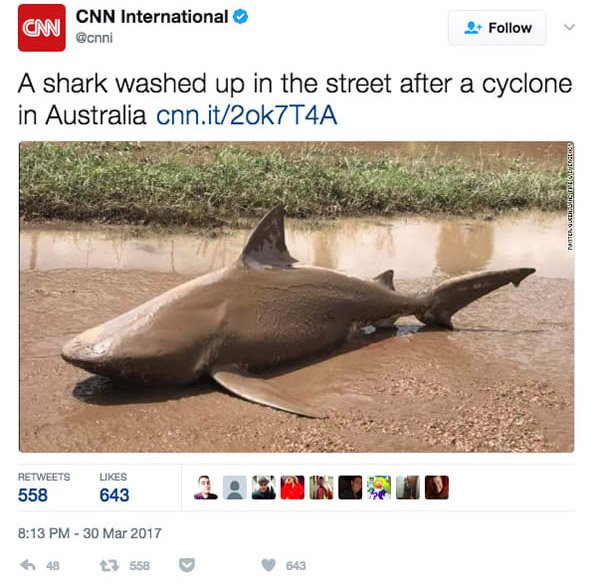
Task: Click the blue verified badge
Action: (240, 17)
